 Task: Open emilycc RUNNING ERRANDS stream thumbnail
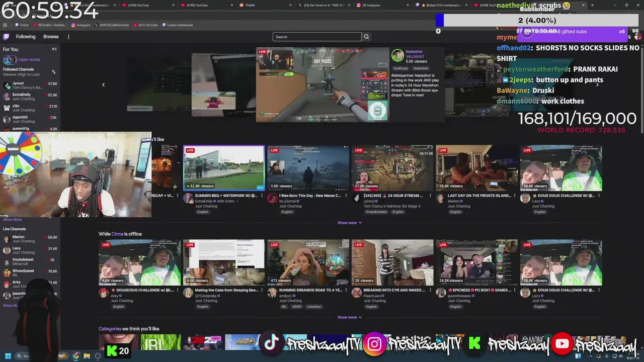[x=308, y=262]
